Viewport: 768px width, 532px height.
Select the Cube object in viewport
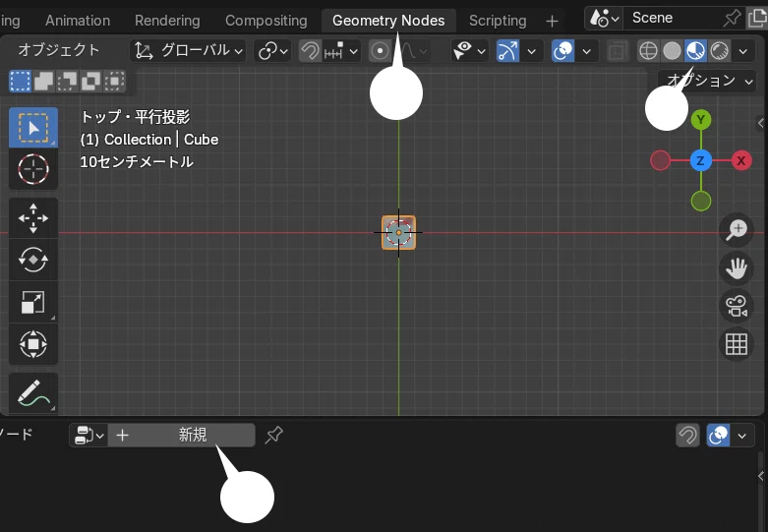398,233
